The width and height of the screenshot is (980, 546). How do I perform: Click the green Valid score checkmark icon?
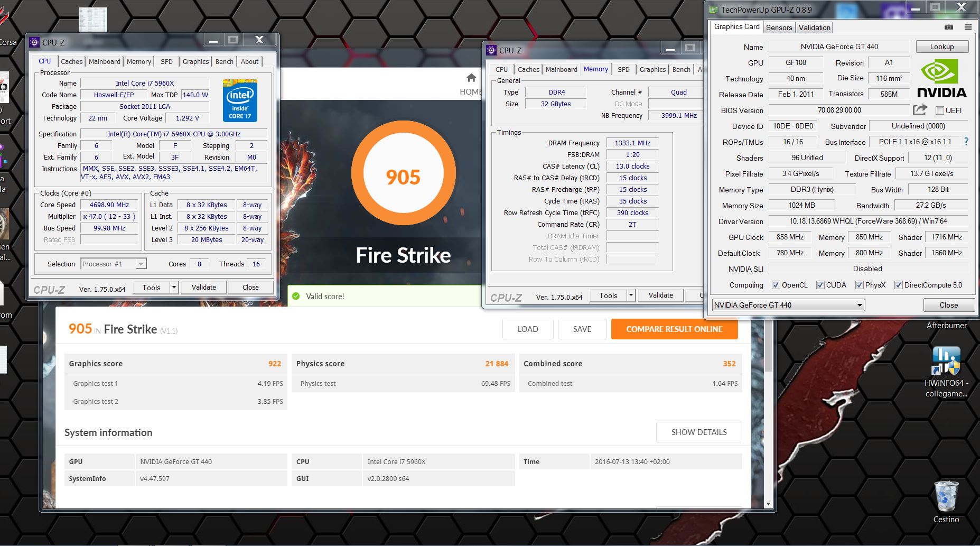pos(296,296)
